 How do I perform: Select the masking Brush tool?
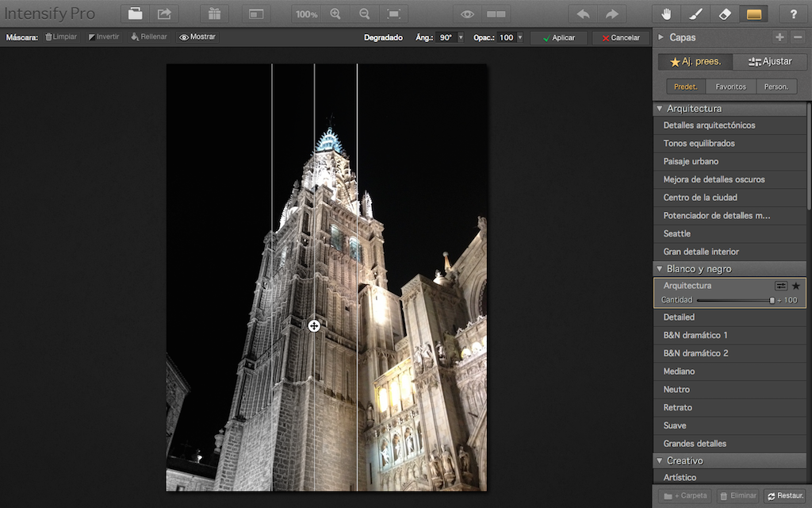coord(695,14)
